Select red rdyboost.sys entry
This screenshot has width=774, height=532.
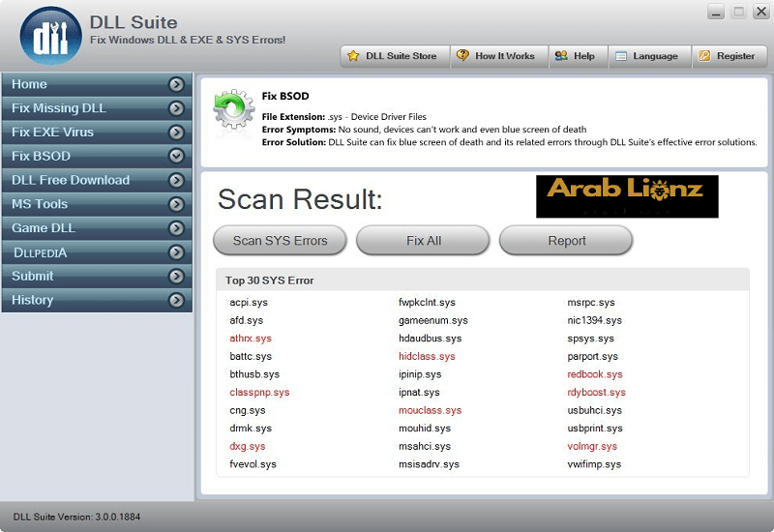point(596,393)
